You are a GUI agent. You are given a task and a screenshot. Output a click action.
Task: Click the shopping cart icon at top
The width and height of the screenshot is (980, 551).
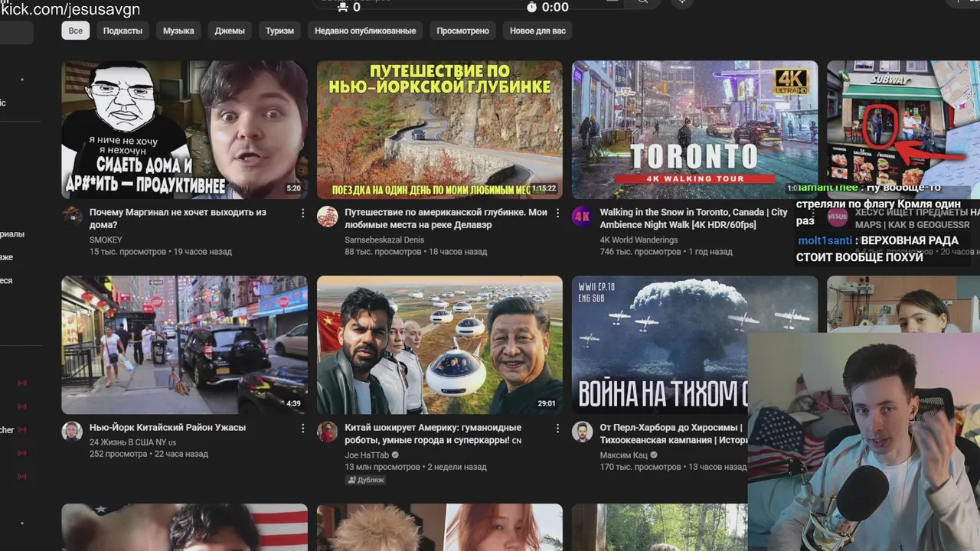(x=342, y=7)
